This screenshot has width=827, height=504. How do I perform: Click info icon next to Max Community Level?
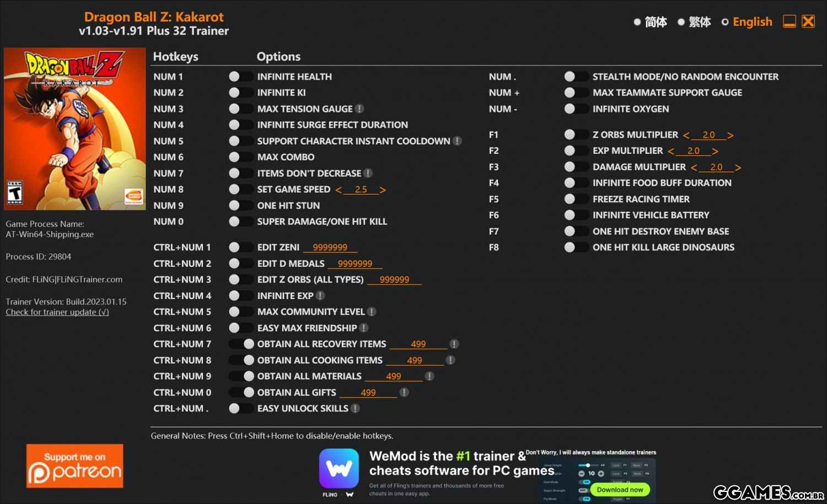372,312
